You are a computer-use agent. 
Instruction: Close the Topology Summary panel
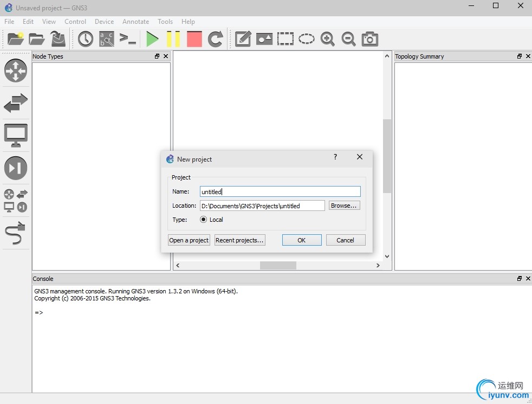click(528, 56)
